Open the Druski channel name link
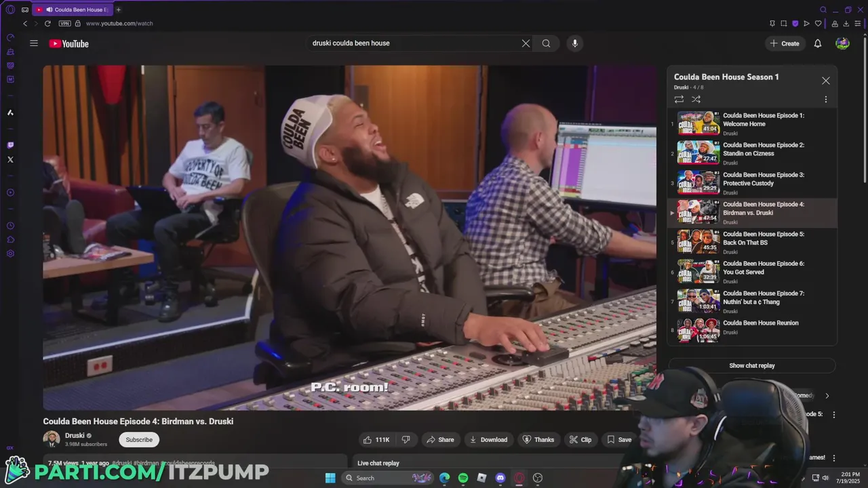 75,435
